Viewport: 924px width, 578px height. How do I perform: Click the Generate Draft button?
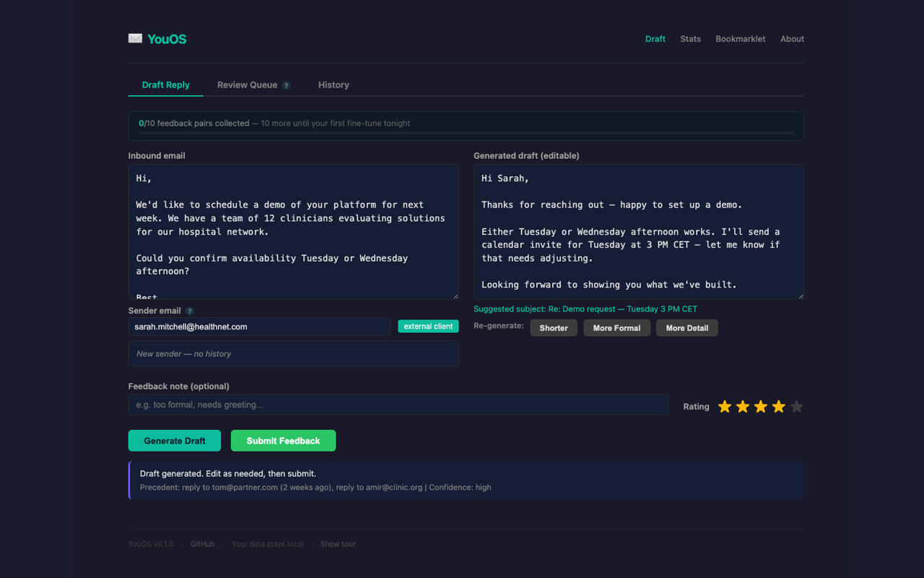(x=175, y=441)
